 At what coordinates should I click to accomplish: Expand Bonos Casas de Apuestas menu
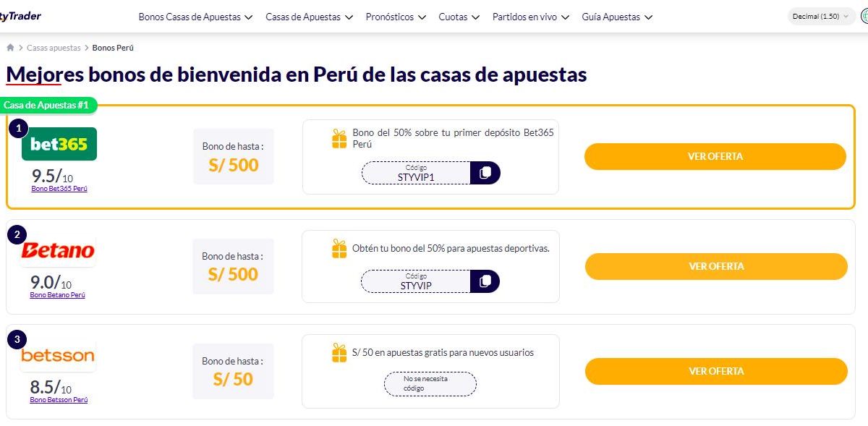pyautogui.click(x=195, y=17)
